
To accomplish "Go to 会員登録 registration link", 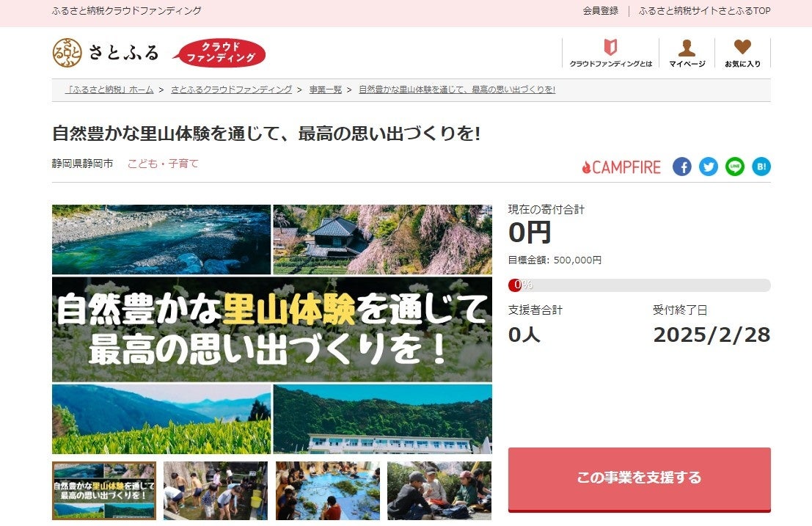I will pyautogui.click(x=601, y=10).
